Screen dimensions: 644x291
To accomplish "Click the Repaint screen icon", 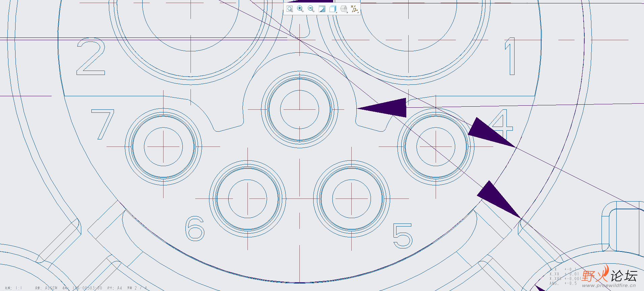I will (x=322, y=9).
